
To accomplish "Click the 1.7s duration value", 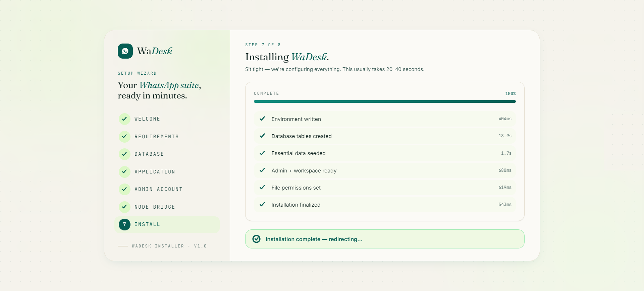I will pos(506,153).
